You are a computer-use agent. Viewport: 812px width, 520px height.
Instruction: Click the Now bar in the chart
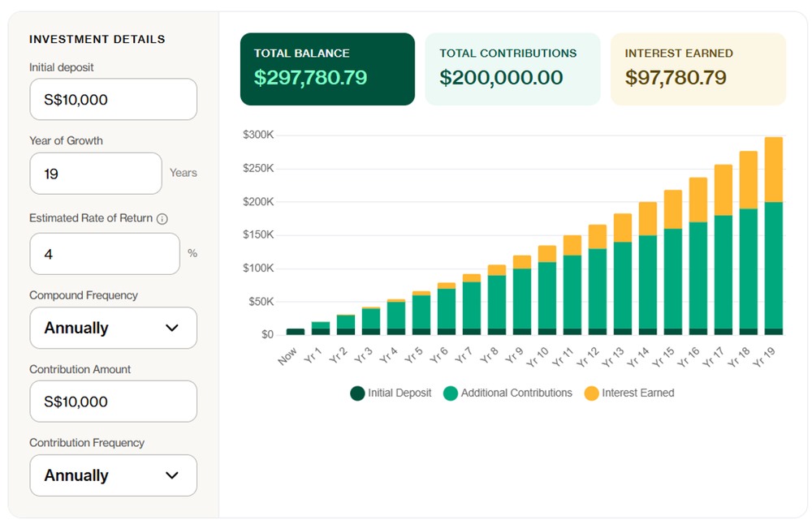pos(296,332)
